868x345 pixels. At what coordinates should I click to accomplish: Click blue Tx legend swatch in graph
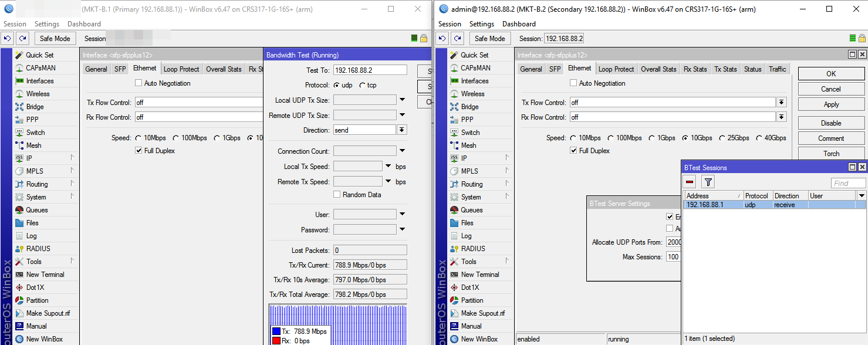tap(276, 332)
